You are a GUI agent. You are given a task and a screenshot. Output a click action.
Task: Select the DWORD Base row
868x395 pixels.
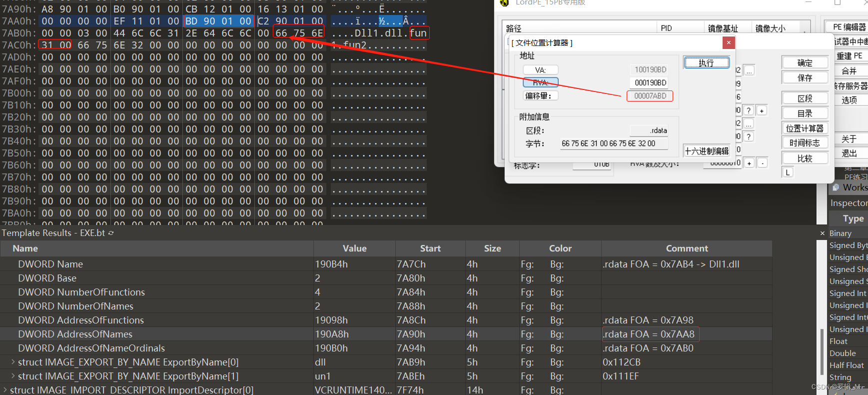point(386,278)
